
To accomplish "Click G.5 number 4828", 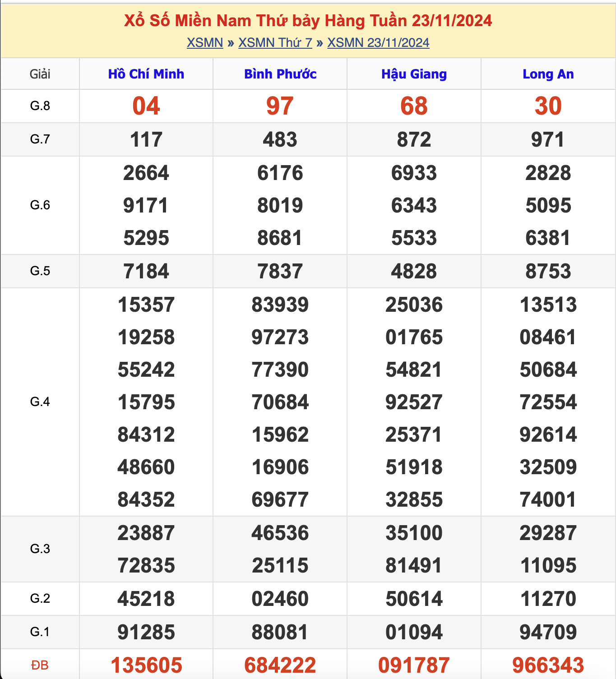I will pyautogui.click(x=414, y=271).
